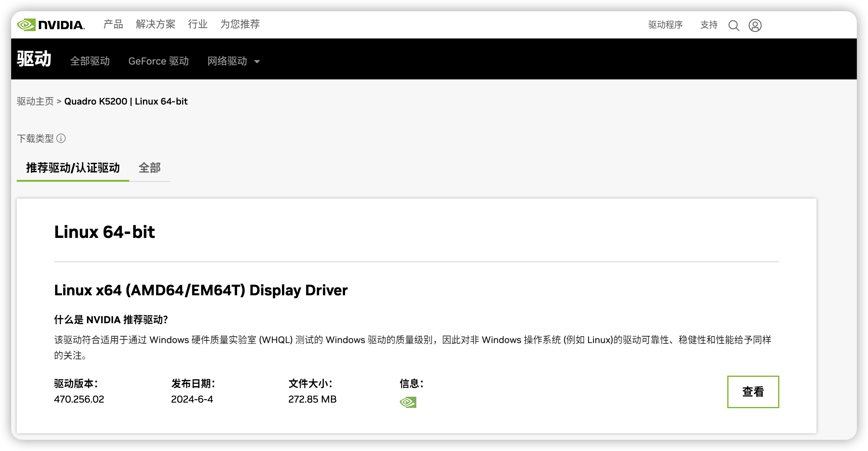Click the driver version 470.256.02

click(x=79, y=399)
